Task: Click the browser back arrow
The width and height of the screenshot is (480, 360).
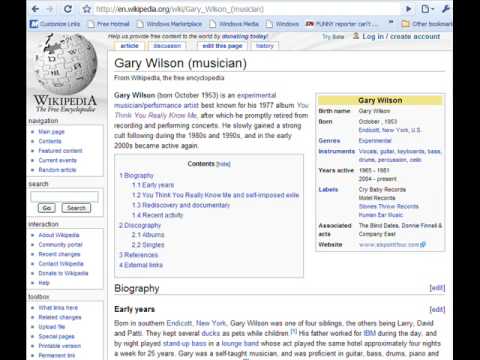Action: pos(35,9)
